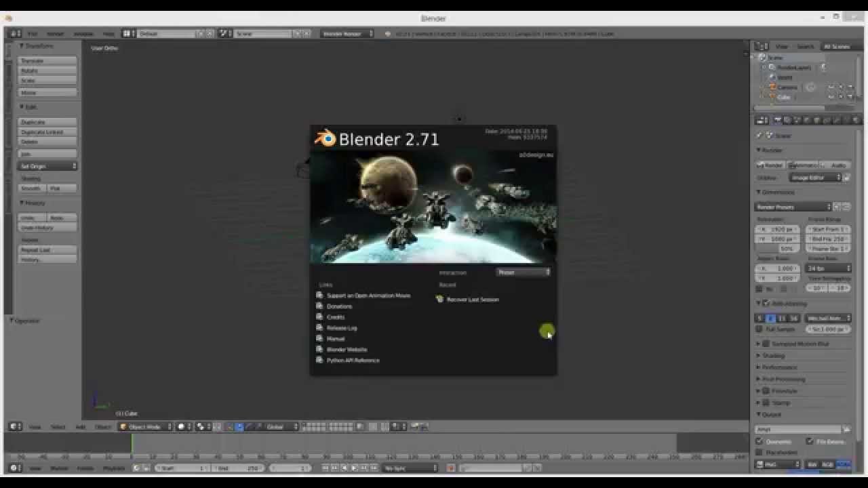
Task: Click Recover Last Session link
Action: [473, 299]
